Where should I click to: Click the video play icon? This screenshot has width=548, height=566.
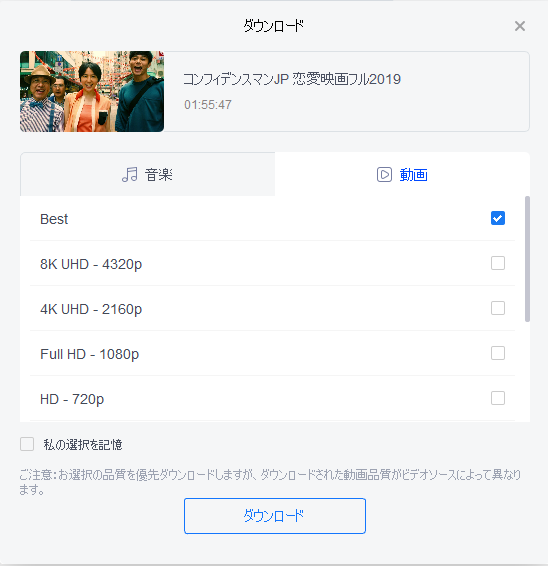(x=384, y=175)
